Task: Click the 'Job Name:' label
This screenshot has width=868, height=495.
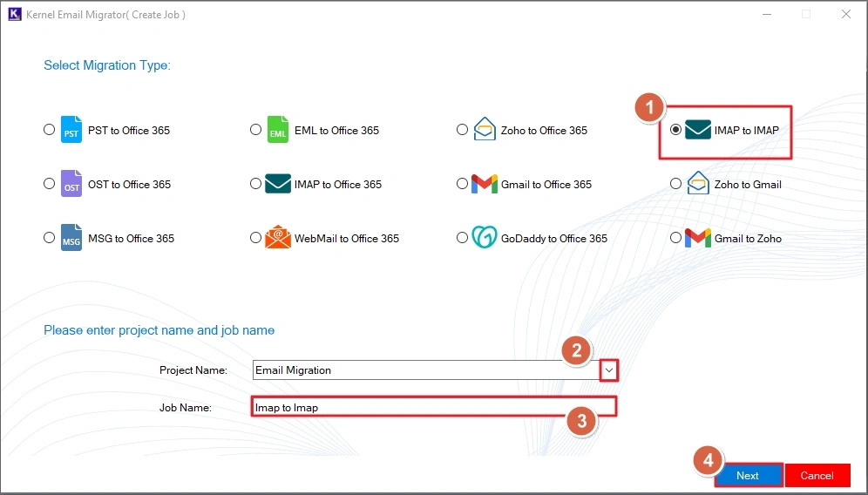Action: click(x=186, y=408)
